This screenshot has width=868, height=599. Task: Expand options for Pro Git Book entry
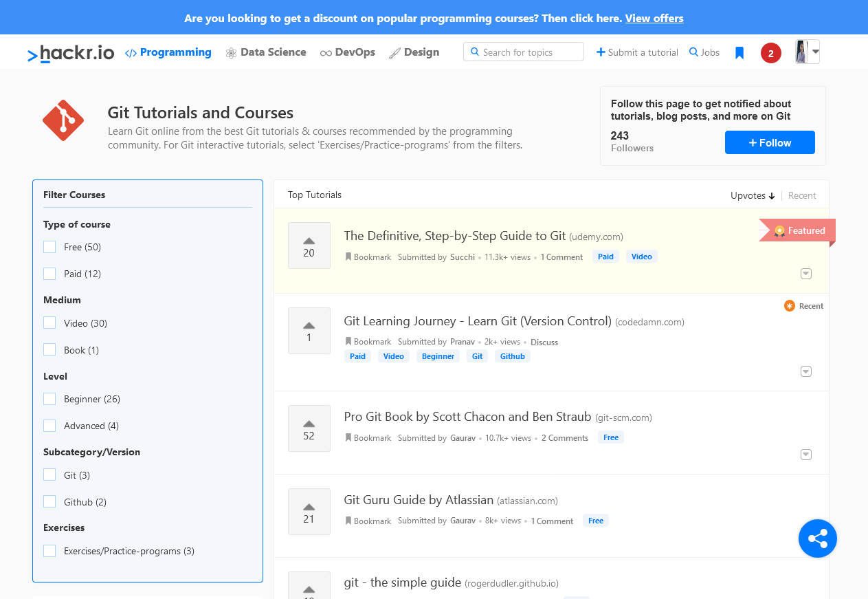click(x=806, y=455)
